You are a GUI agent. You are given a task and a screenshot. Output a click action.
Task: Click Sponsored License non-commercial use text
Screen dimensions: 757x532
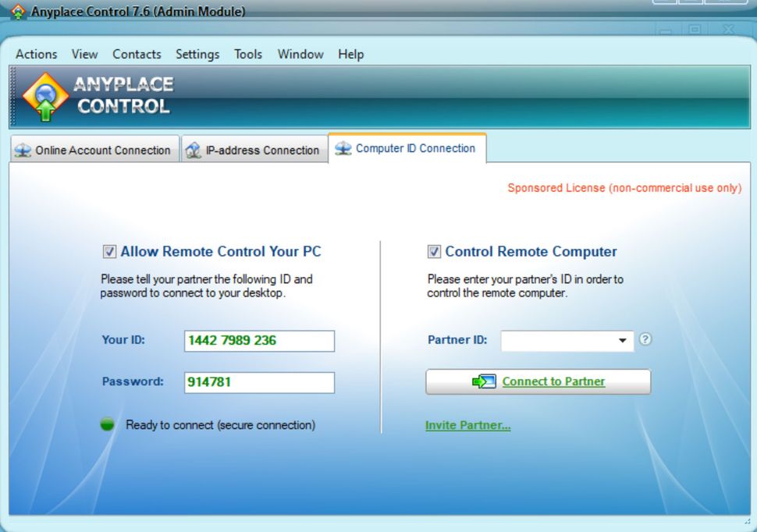[624, 188]
